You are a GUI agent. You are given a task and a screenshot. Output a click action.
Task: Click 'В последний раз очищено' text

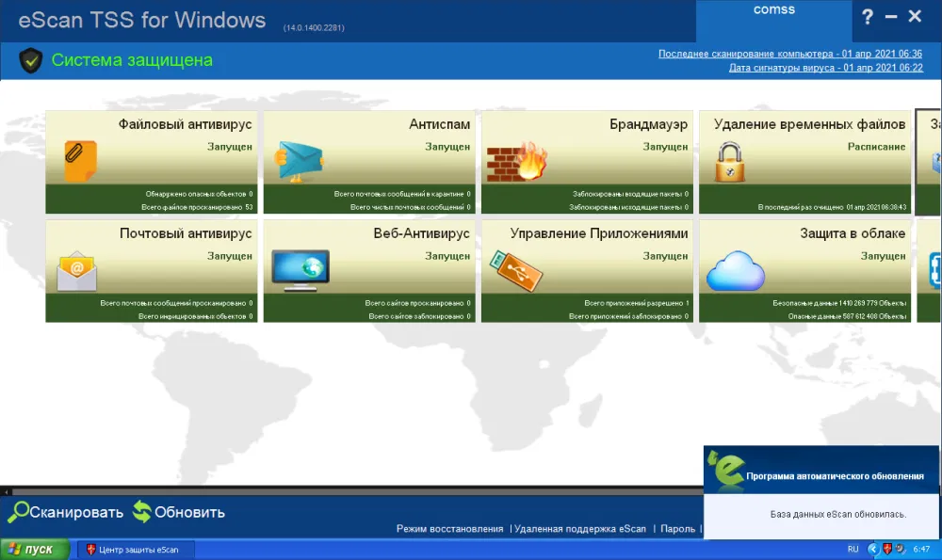(832, 207)
